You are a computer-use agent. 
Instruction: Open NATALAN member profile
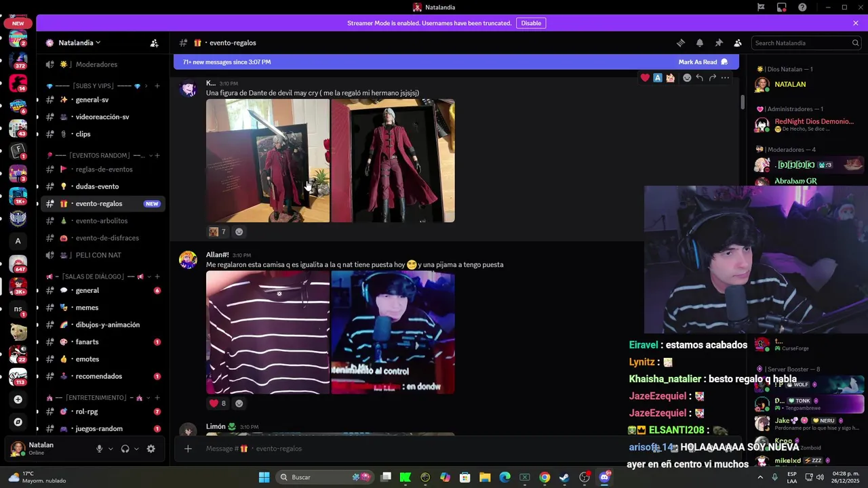click(x=807, y=85)
